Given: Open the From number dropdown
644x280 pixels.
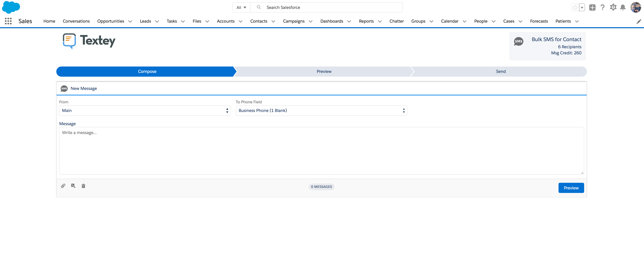Looking at the screenshot, I should [145, 111].
